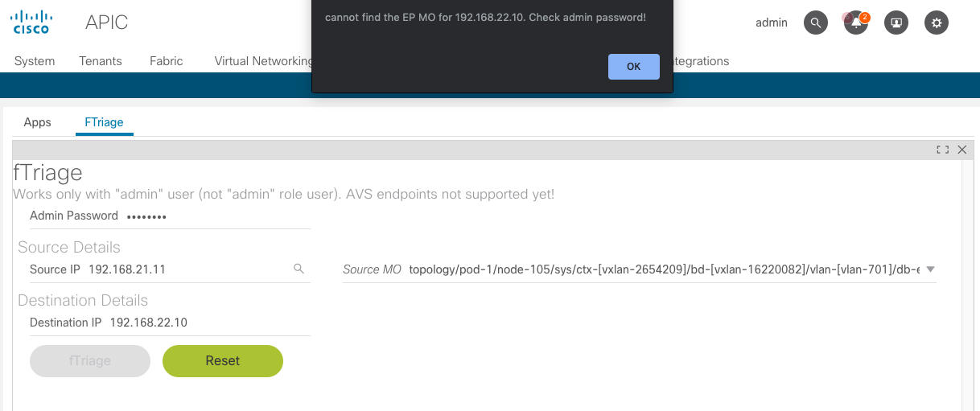
Task: Dismiss the error dialog with OK
Action: (x=633, y=67)
